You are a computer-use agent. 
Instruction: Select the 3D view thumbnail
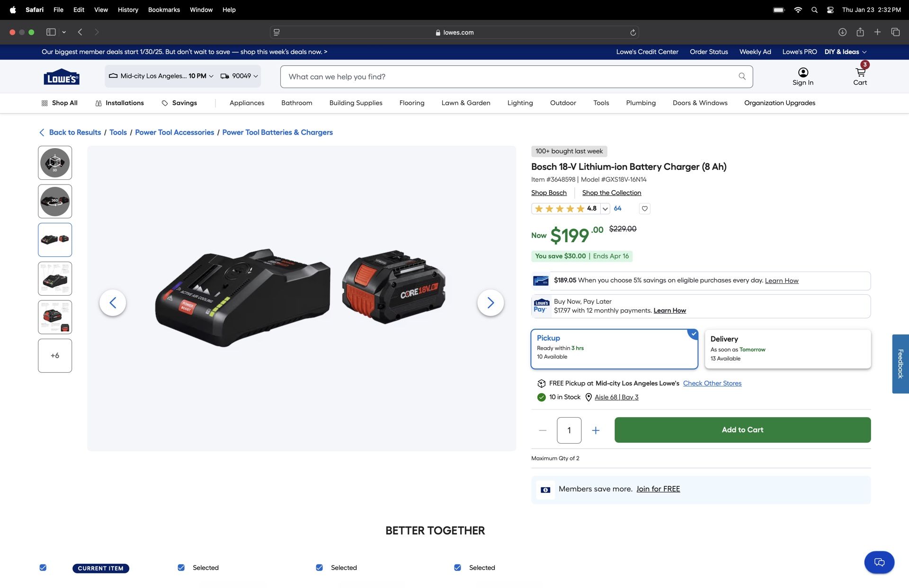tap(54, 162)
